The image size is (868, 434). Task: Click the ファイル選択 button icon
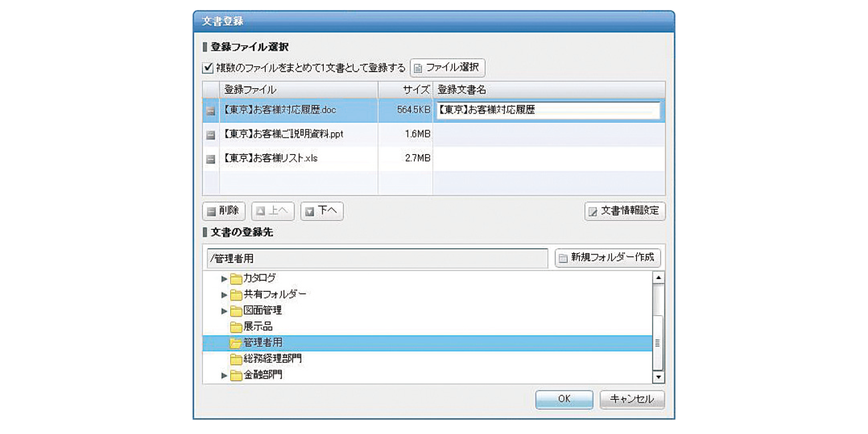point(418,67)
